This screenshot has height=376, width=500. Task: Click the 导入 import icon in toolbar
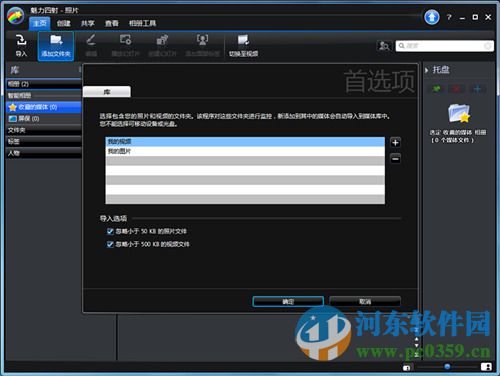[21, 41]
